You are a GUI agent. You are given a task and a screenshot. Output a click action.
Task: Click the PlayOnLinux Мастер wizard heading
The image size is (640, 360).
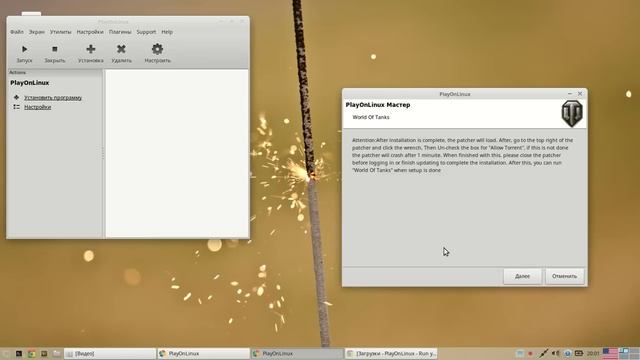tap(378, 105)
